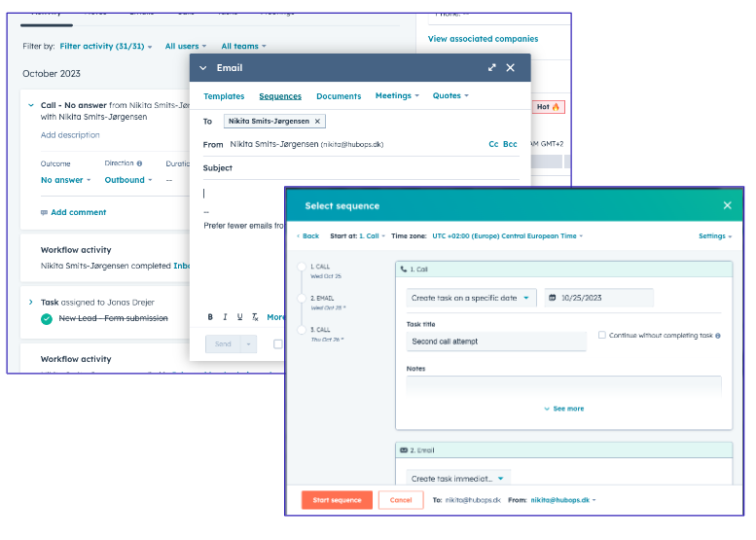Select step 3. CALL circle in timeline

pos(302,330)
